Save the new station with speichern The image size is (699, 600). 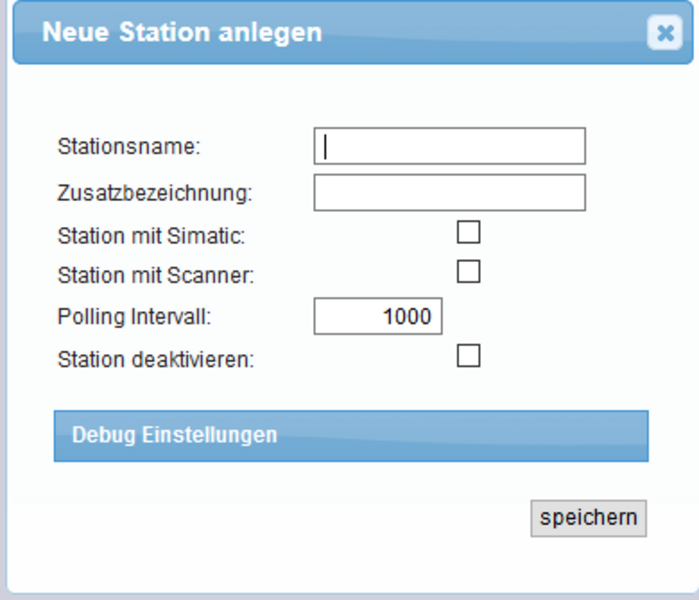(588, 518)
